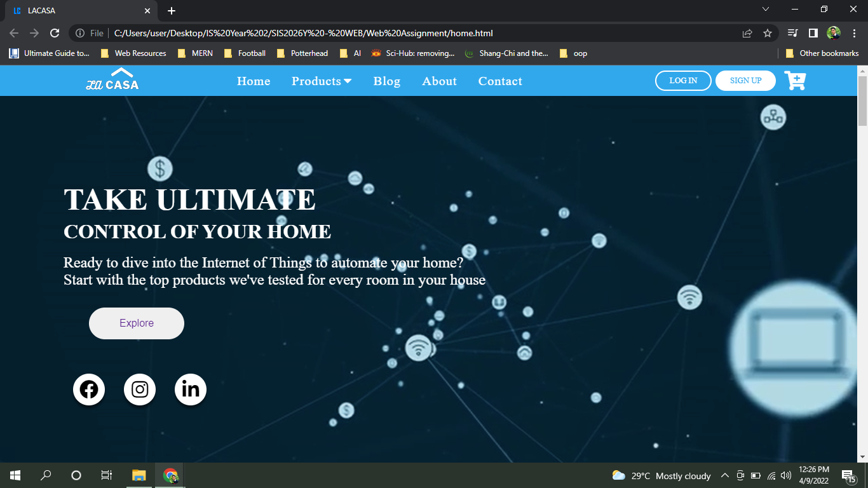Viewport: 868px width, 488px height.
Task: Open the shopping cart icon
Action: click(796, 81)
